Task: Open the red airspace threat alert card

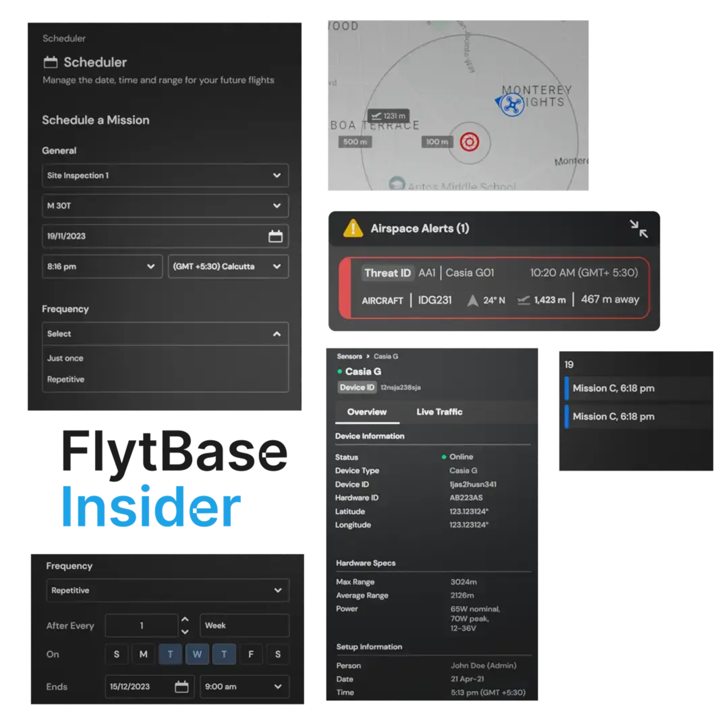Action: tap(494, 288)
